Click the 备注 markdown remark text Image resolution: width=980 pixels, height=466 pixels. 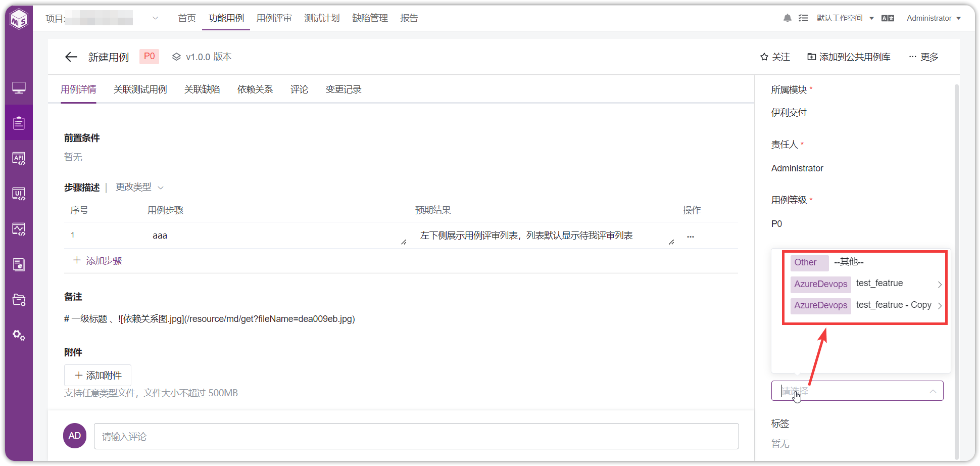[x=210, y=319]
